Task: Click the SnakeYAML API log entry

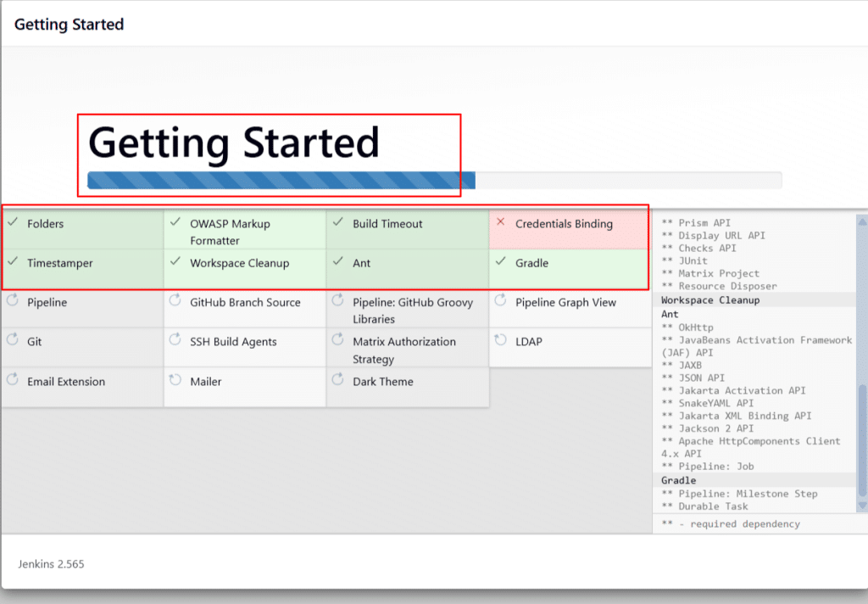Action: tap(708, 403)
